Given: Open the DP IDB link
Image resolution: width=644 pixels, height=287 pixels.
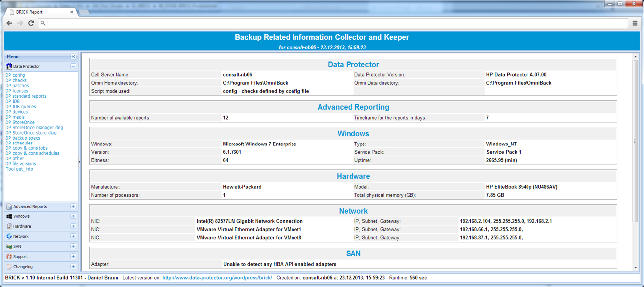Looking at the screenshot, I should [x=13, y=101].
